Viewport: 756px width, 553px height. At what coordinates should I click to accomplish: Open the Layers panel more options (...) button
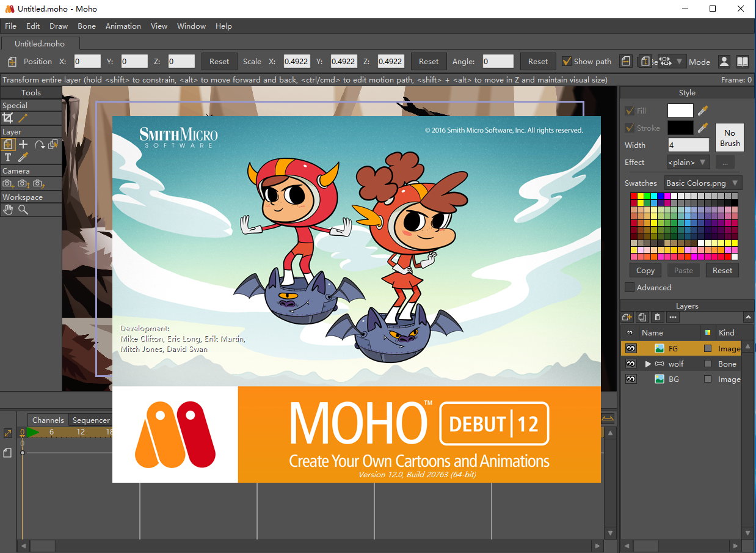(x=673, y=317)
